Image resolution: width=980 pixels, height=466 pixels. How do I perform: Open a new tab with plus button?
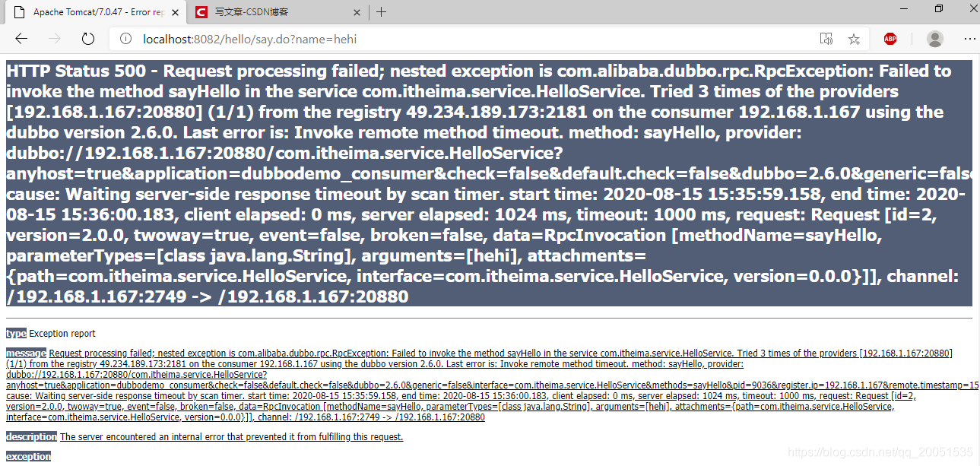coord(382,11)
